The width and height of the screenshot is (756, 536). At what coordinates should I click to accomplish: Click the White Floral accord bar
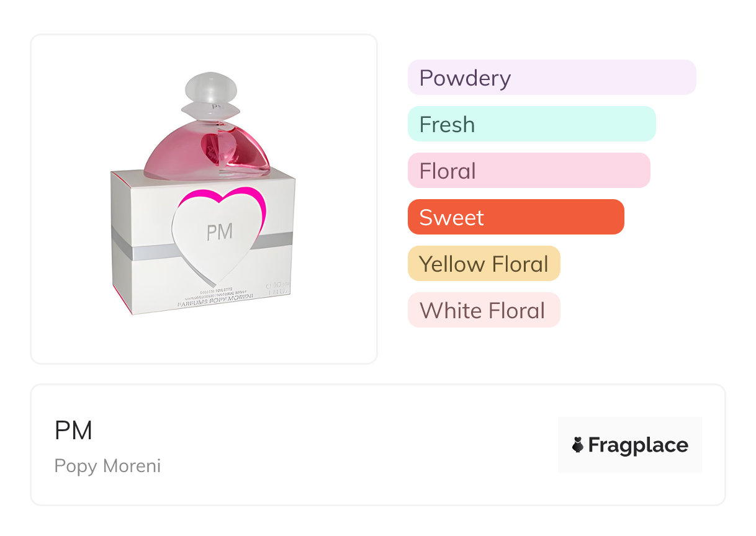pyautogui.click(x=484, y=310)
